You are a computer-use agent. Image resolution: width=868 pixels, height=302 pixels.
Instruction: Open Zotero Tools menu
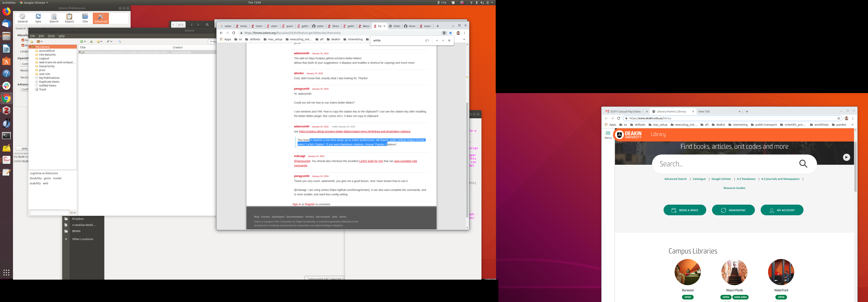[51, 36]
